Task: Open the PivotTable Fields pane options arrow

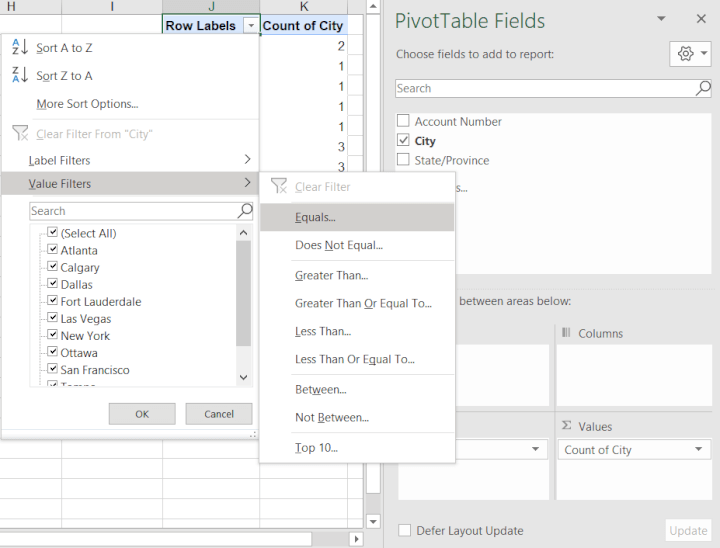Action: [661, 20]
